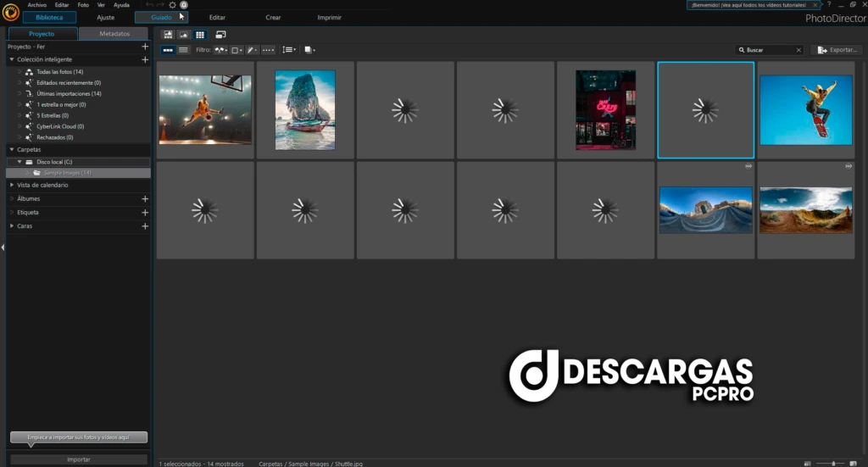Adjust the thumbnail size slider
Screen dimensions: 868x467
pos(834,463)
